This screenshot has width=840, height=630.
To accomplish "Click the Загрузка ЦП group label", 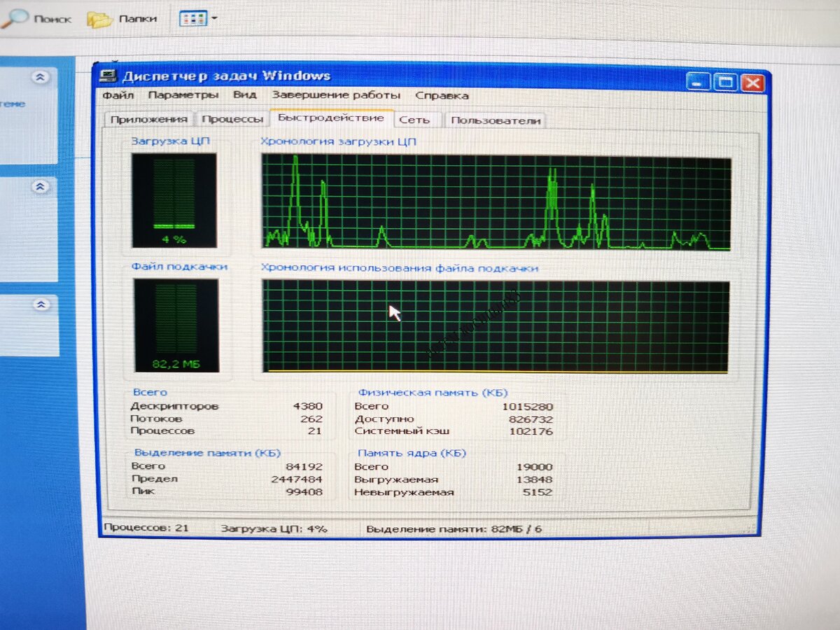I will (x=171, y=141).
